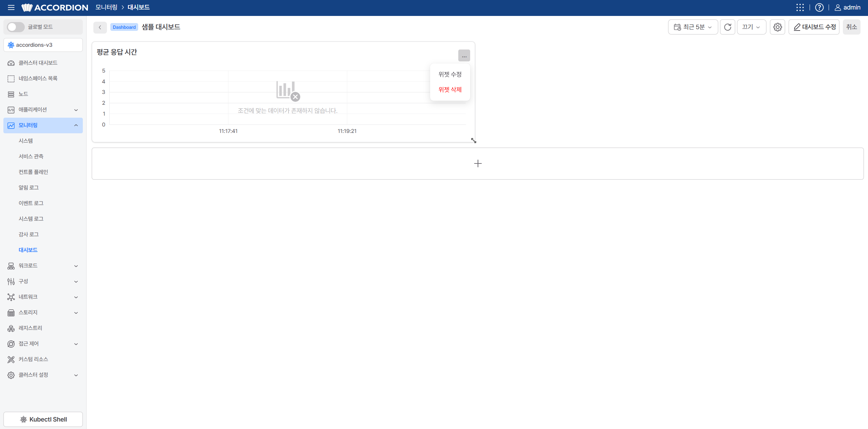Open 레지스트리 in sidebar

click(x=43, y=328)
